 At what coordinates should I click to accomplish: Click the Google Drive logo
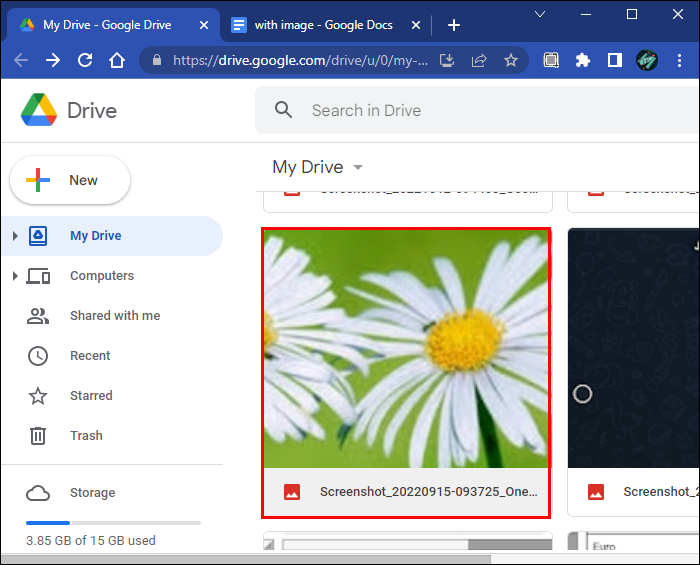click(x=40, y=110)
